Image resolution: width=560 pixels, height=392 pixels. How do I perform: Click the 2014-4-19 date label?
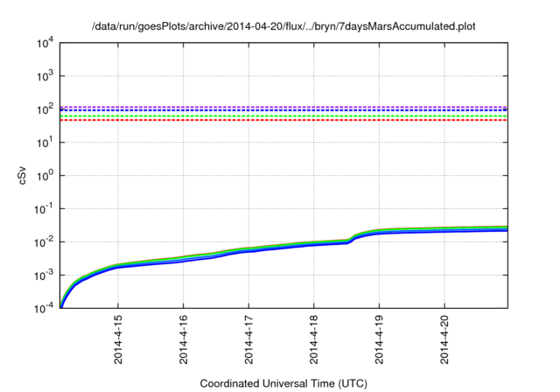[x=379, y=339]
